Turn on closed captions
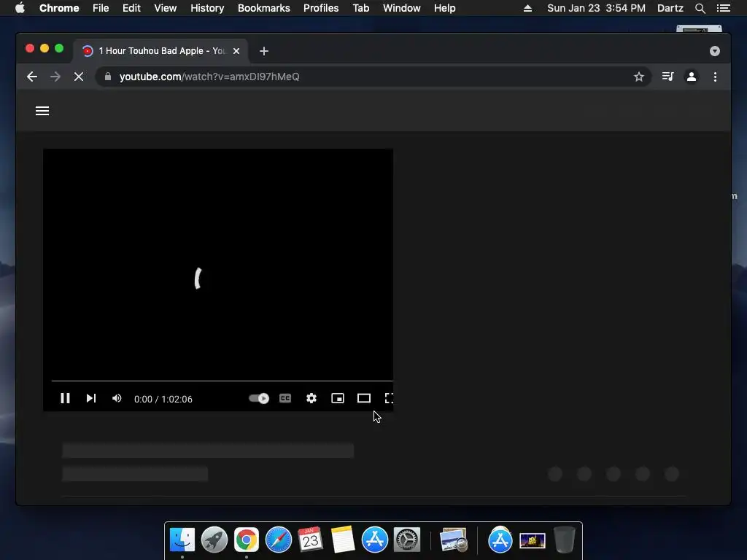 (x=285, y=398)
